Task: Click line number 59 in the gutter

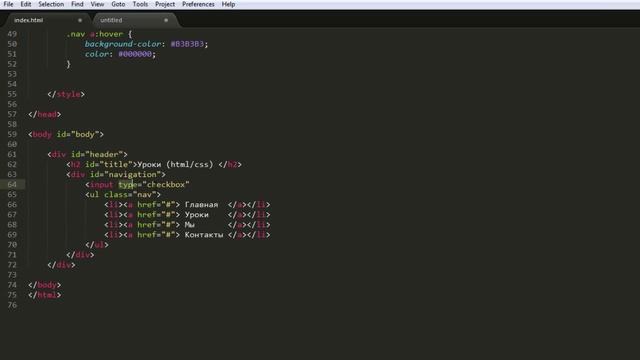Action: [x=12, y=134]
